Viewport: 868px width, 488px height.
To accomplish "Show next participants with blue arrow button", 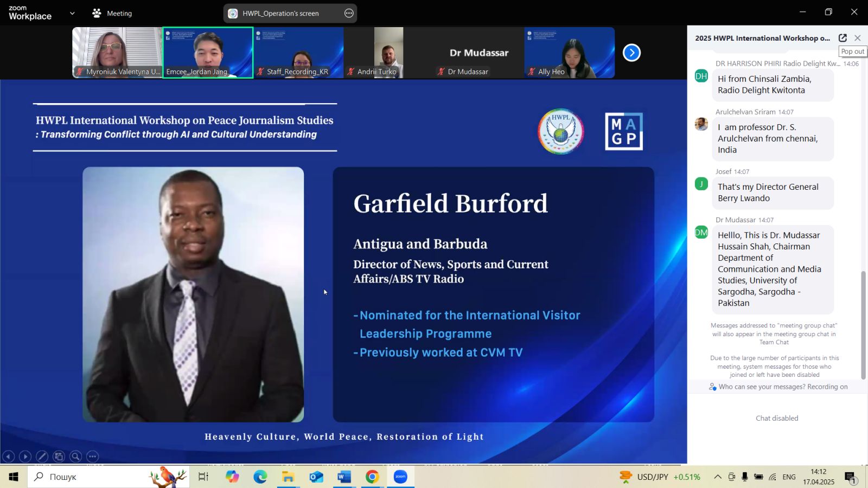I will (631, 53).
